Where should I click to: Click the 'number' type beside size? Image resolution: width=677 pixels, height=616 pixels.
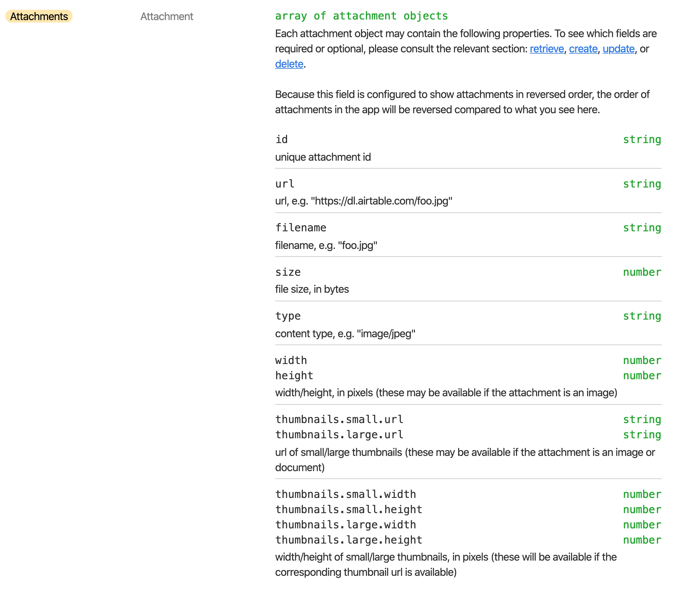tap(642, 272)
